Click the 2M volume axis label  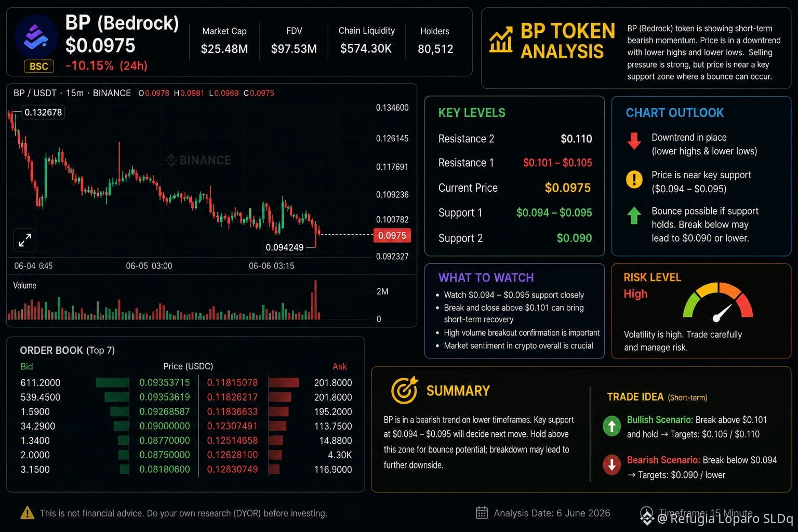coord(382,291)
